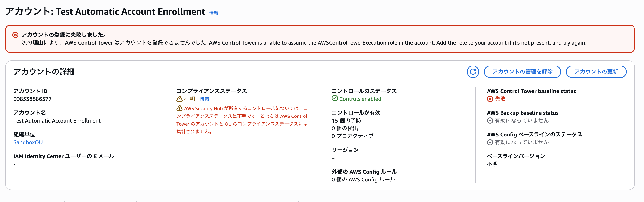644x202 pixels.
Task: Select the account ID 008538886577 text
Action: [32, 99]
